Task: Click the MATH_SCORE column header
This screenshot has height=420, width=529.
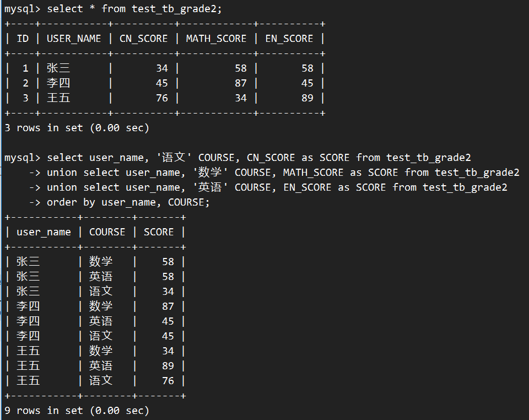Action: coord(216,39)
